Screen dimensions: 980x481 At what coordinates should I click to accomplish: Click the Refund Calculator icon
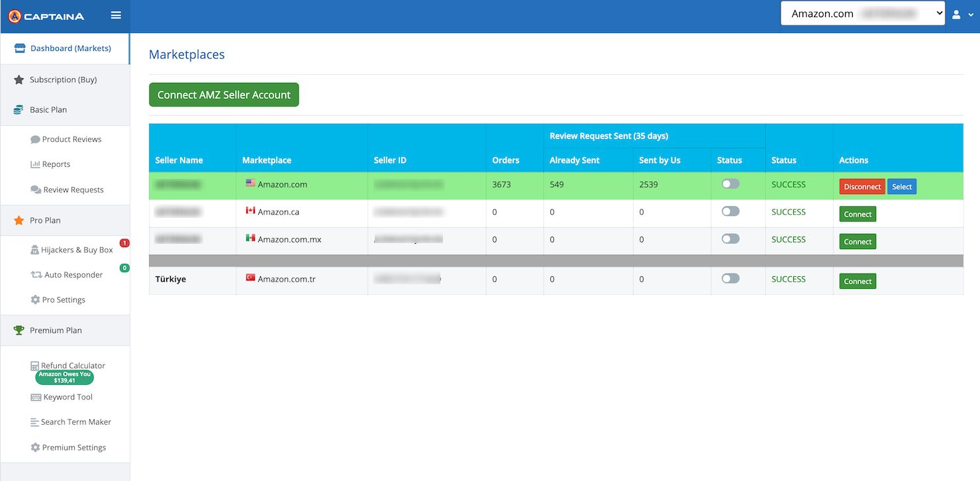coord(35,366)
